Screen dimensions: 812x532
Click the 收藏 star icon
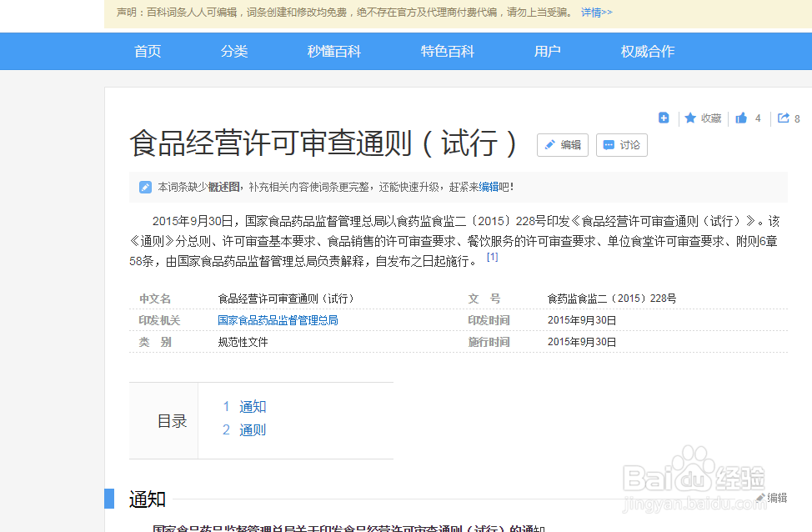(x=690, y=118)
